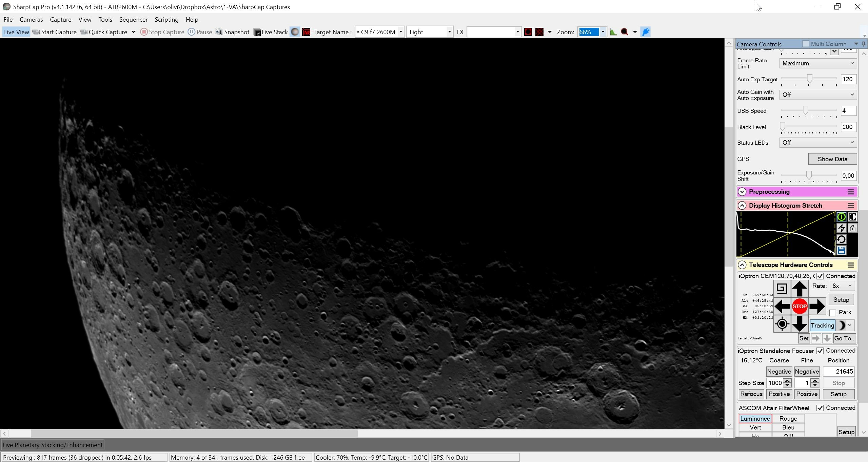Open the Frame Rate Limit dropdown
This screenshot has height=462, width=868.
818,63
